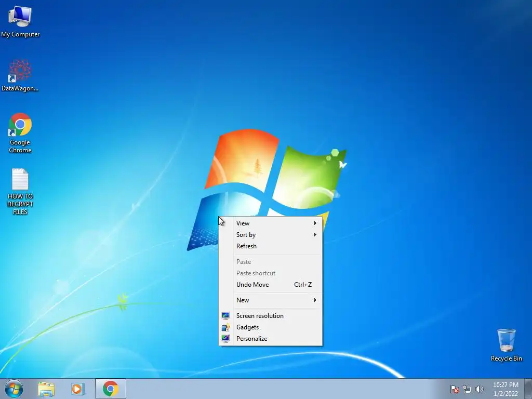Screen dimensions: 532x399
Task: Expand the arrow beside Sort by
Action: click(x=315, y=235)
